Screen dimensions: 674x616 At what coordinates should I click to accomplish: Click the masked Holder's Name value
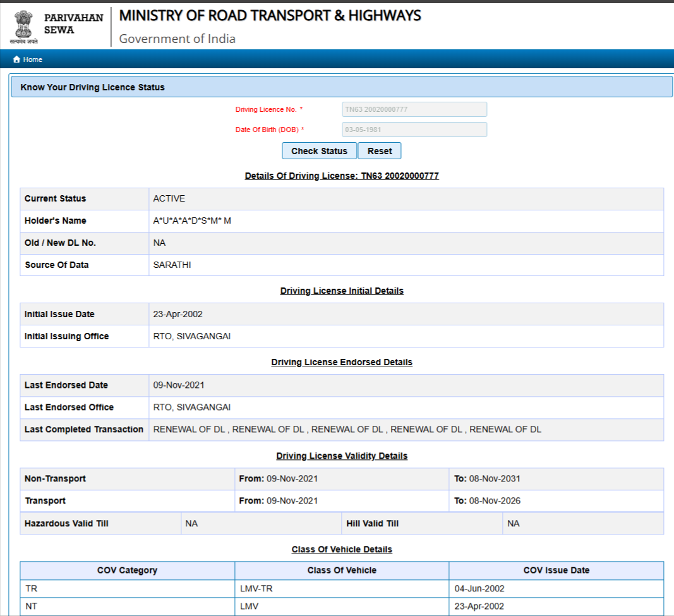(192, 220)
